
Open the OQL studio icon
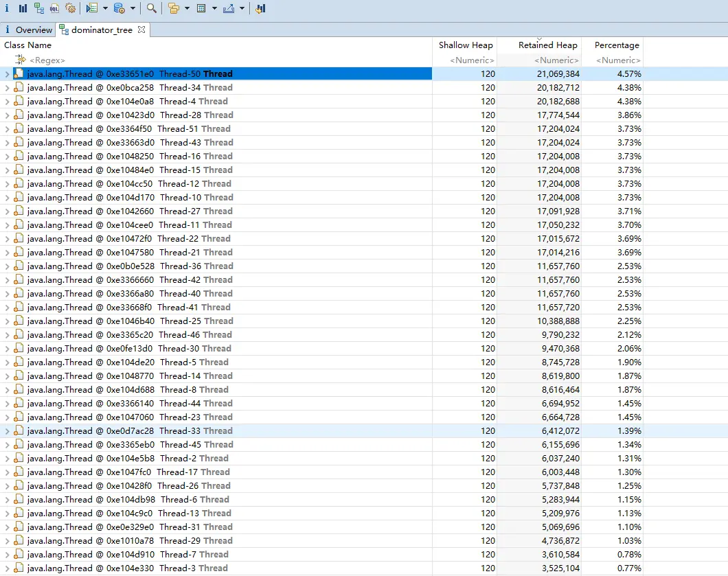tap(54, 8)
